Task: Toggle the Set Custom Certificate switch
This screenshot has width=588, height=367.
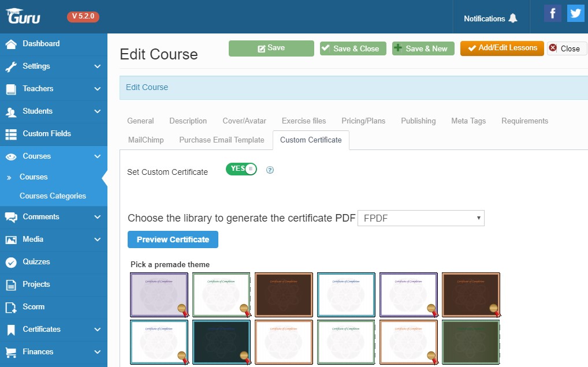Action: pos(241,169)
